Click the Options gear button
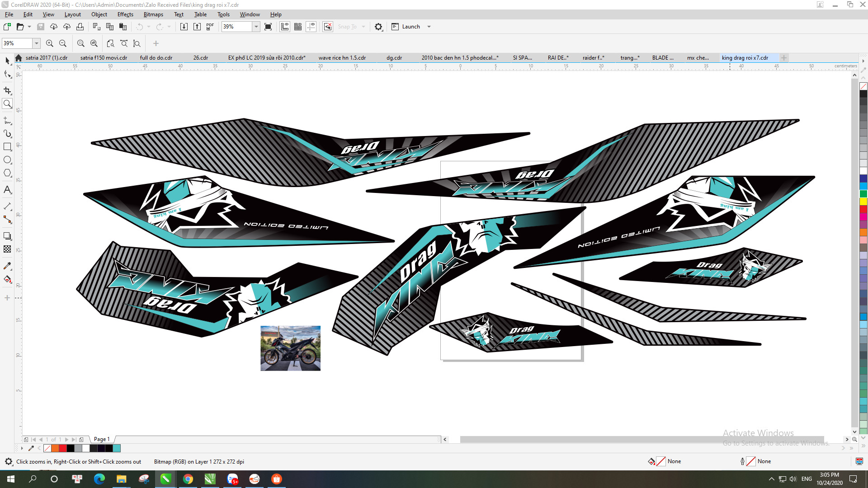This screenshot has width=868, height=488. 379,27
